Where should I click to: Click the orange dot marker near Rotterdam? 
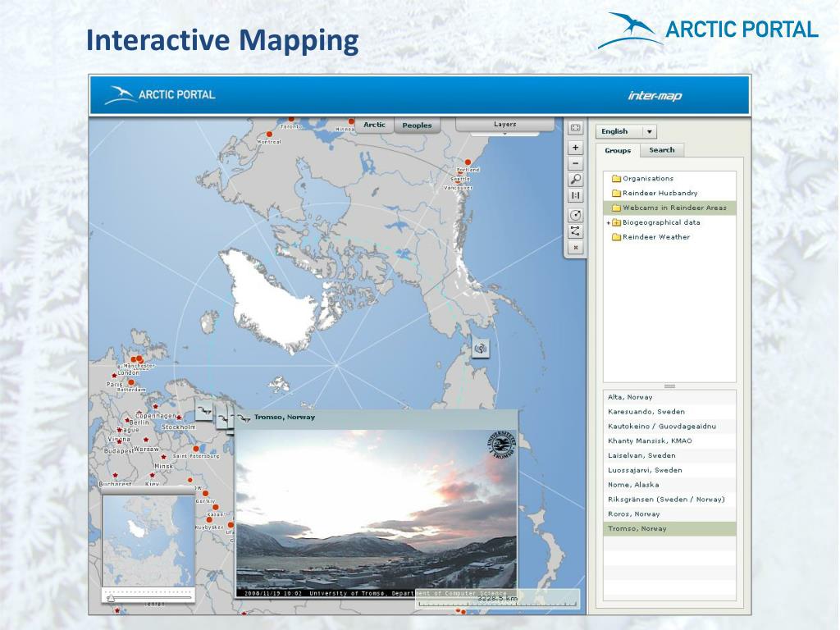[x=130, y=382]
